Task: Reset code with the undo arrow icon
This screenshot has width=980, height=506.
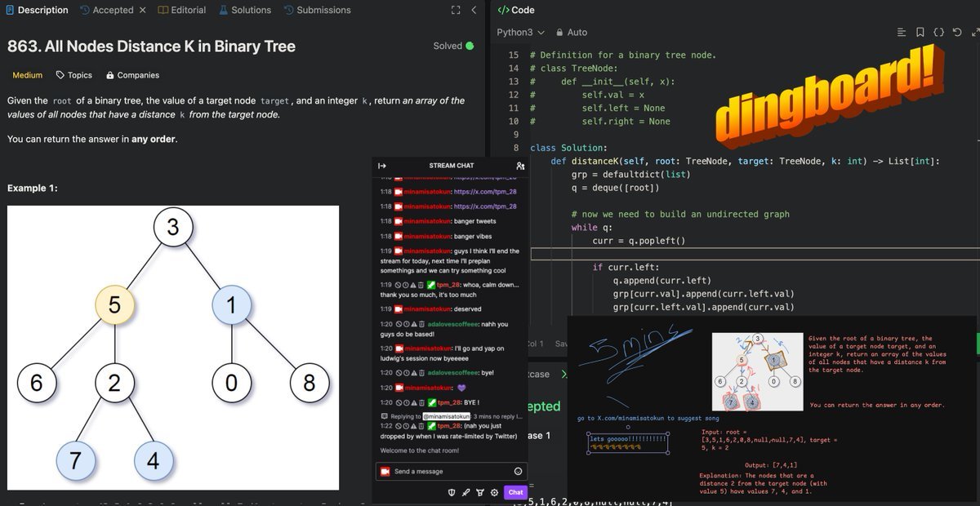Action: tap(956, 33)
